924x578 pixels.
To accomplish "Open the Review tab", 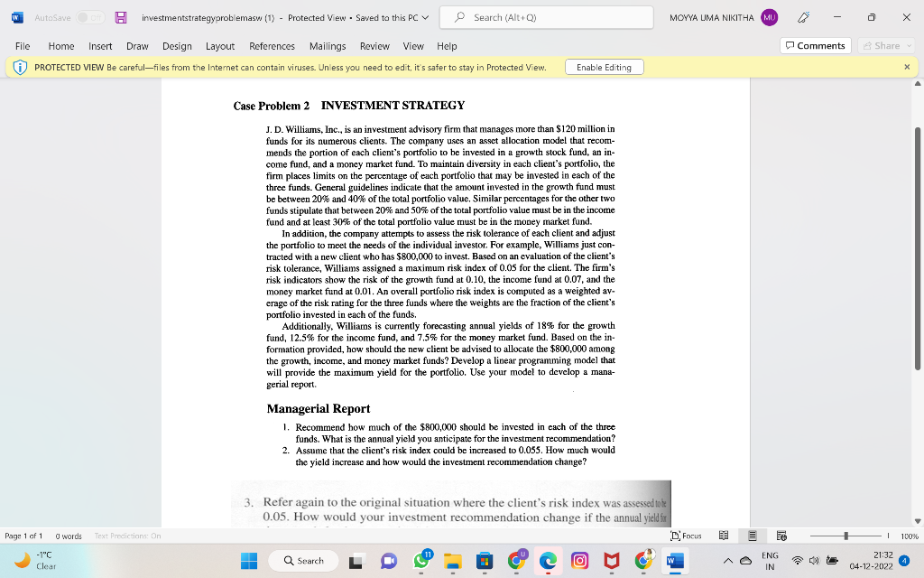I will tap(374, 46).
